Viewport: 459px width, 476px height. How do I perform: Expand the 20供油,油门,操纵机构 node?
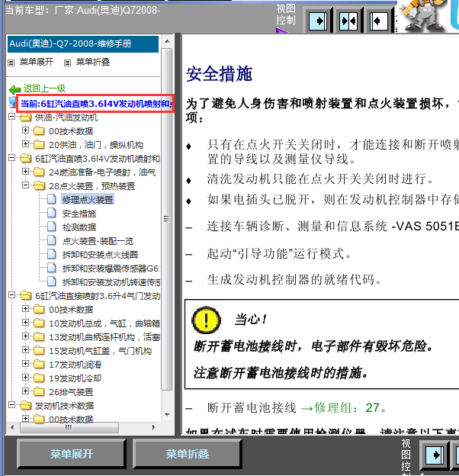(25, 144)
